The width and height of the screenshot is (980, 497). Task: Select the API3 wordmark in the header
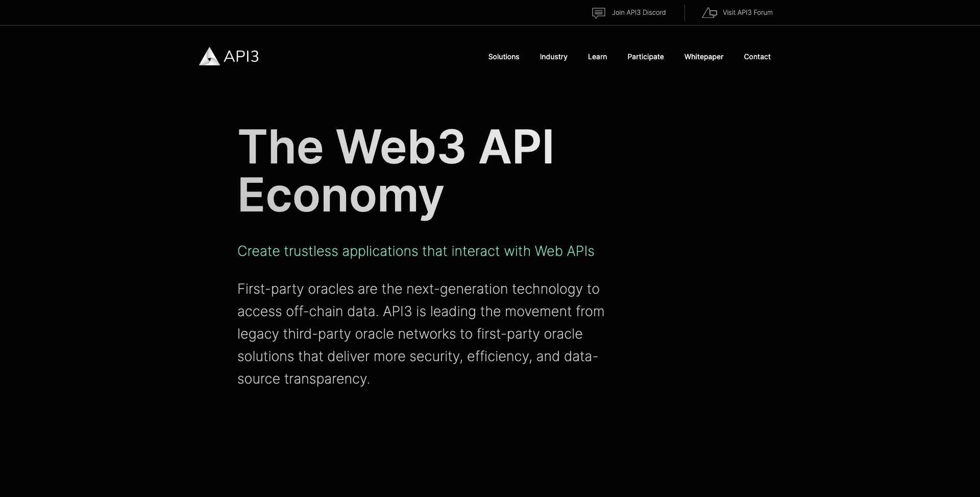click(241, 57)
